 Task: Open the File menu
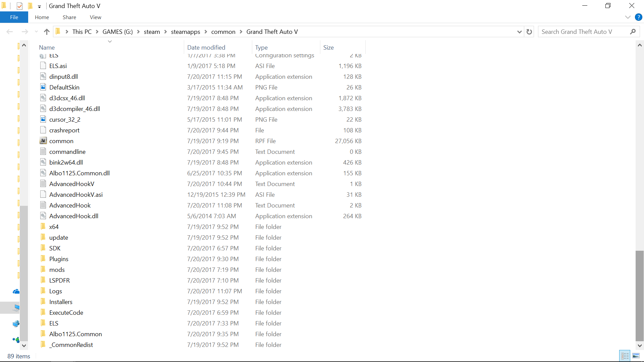tap(14, 17)
